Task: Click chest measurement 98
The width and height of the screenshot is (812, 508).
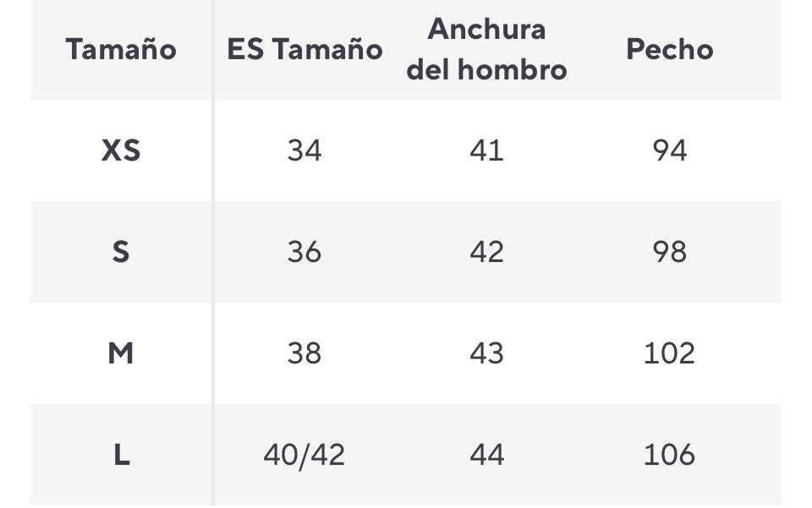Action: 669,252
